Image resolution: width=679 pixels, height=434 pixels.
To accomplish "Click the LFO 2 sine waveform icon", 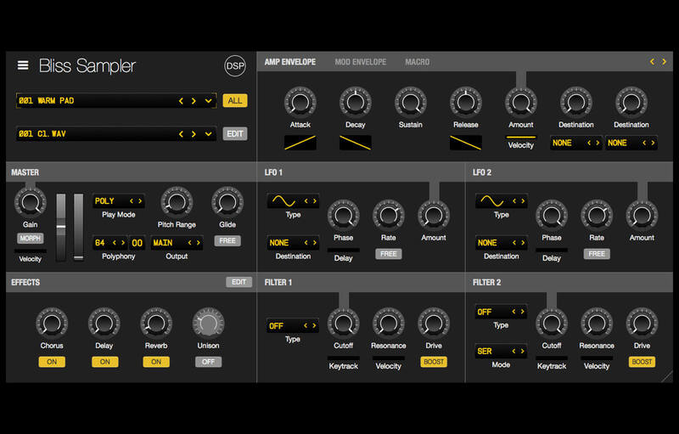I will (492, 201).
